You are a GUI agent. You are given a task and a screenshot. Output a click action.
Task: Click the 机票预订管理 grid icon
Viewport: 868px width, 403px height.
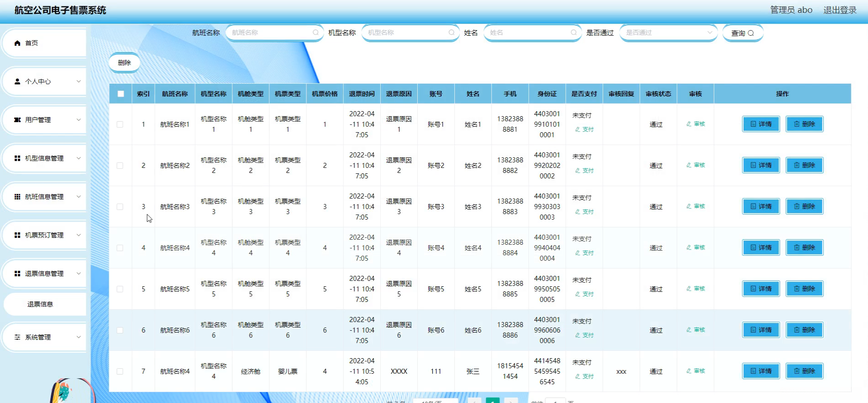17,235
